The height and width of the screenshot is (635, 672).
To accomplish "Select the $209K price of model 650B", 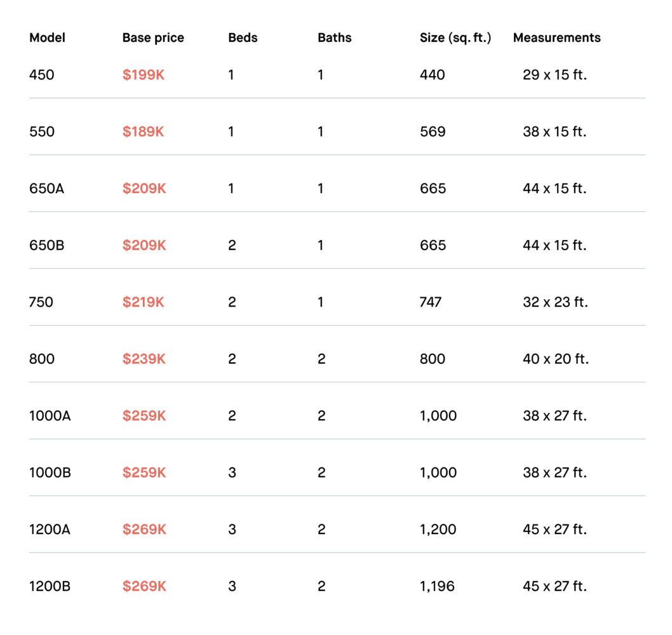I will click(144, 245).
